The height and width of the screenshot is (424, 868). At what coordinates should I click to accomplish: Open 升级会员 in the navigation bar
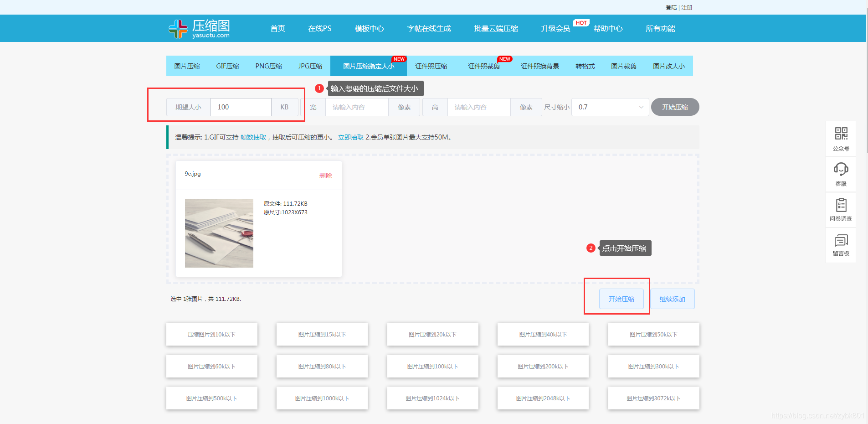tap(555, 28)
